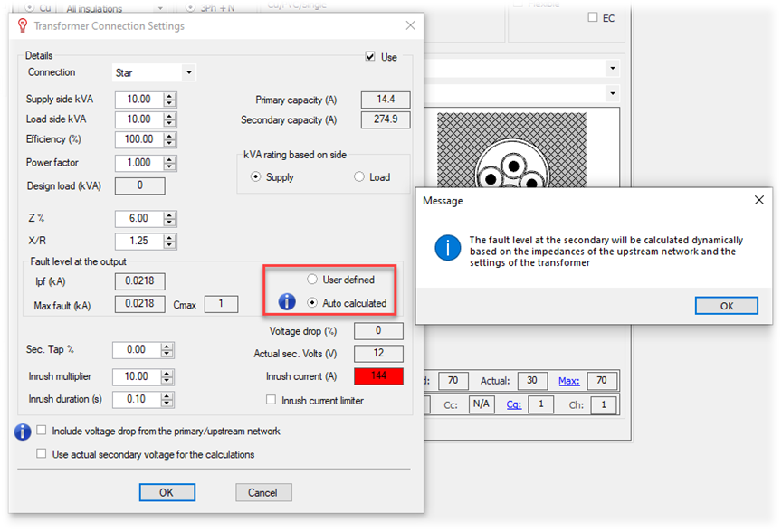Click the Actual sec. Volts (V) field
This screenshot has width=782, height=532.
coord(378,354)
